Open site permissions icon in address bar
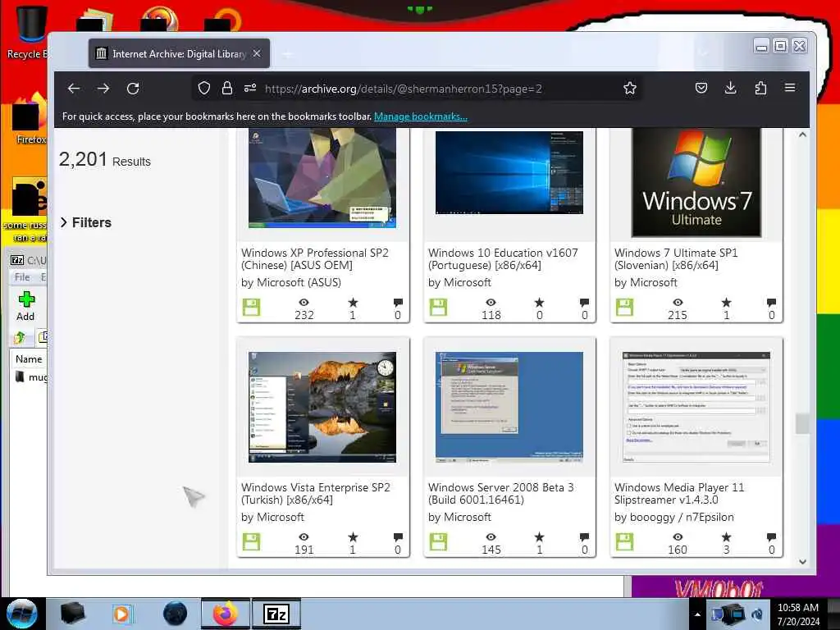840x630 pixels. pos(250,89)
